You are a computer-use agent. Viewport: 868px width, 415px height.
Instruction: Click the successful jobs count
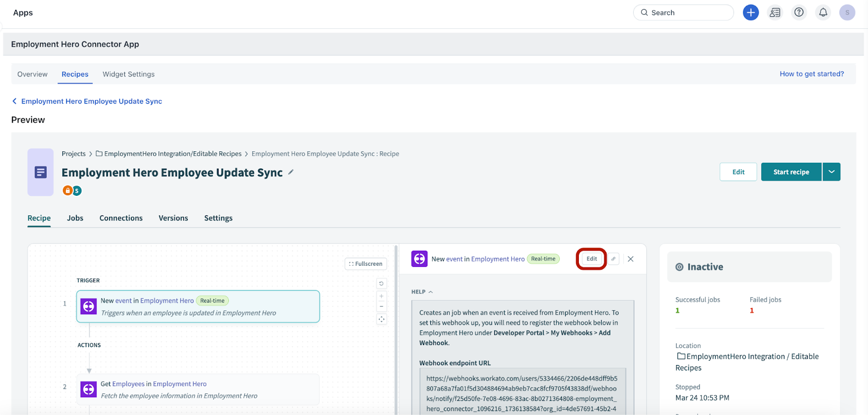pyautogui.click(x=678, y=310)
